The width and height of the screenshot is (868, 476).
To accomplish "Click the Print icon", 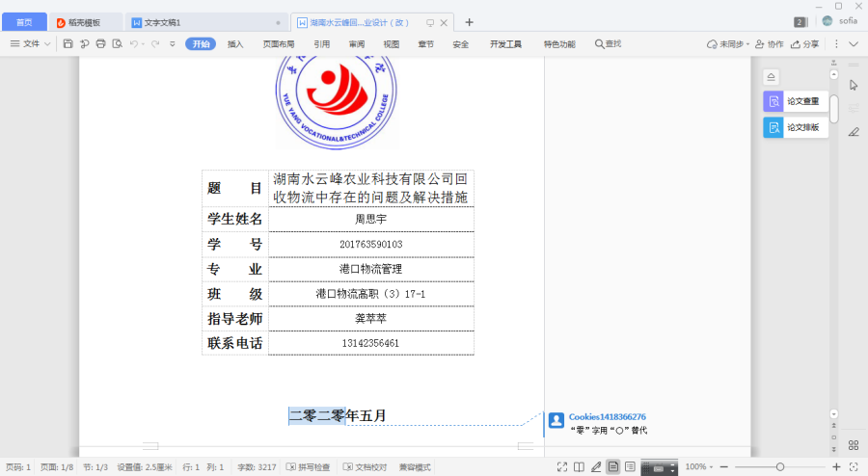I will [100, 43].
